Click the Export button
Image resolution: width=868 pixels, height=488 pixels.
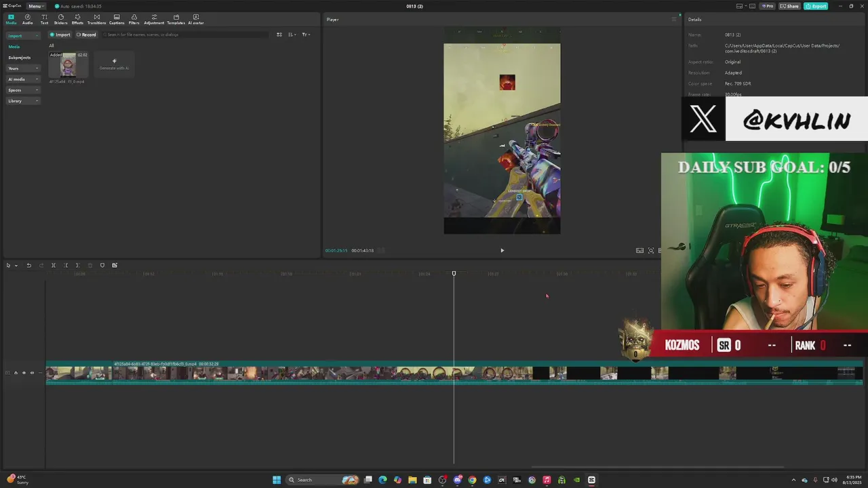[x=816, y=6]
